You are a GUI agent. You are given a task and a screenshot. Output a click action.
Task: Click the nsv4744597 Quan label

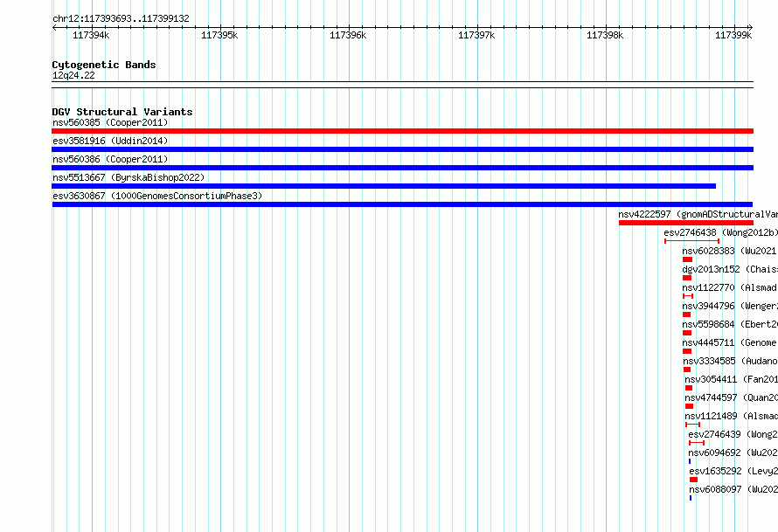point(732,397)
